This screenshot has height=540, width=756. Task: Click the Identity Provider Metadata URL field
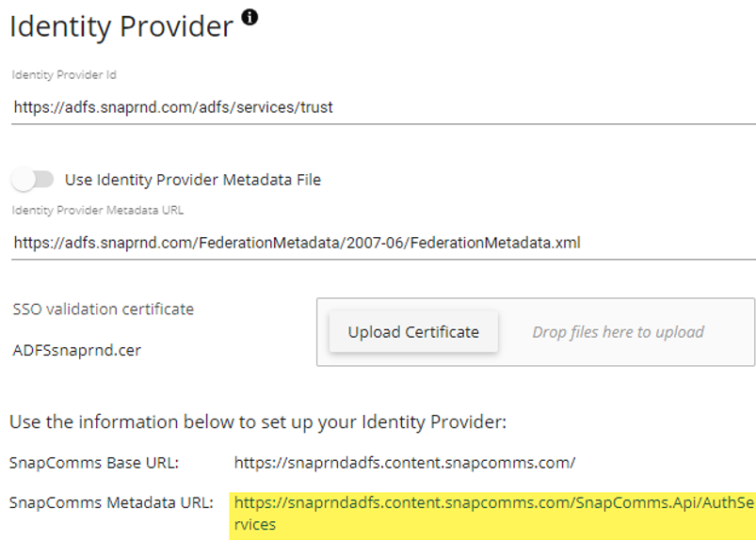tap(383, 243)
